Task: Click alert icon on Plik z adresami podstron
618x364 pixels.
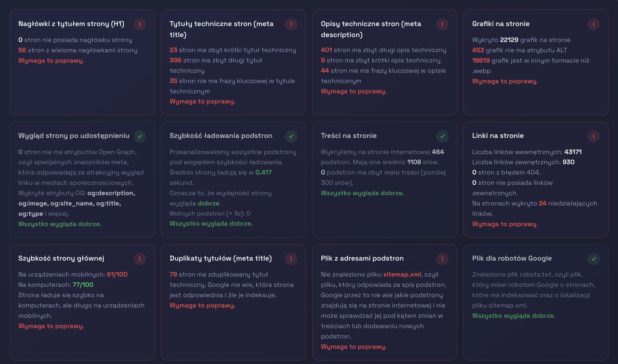Action: coord(442,259)
